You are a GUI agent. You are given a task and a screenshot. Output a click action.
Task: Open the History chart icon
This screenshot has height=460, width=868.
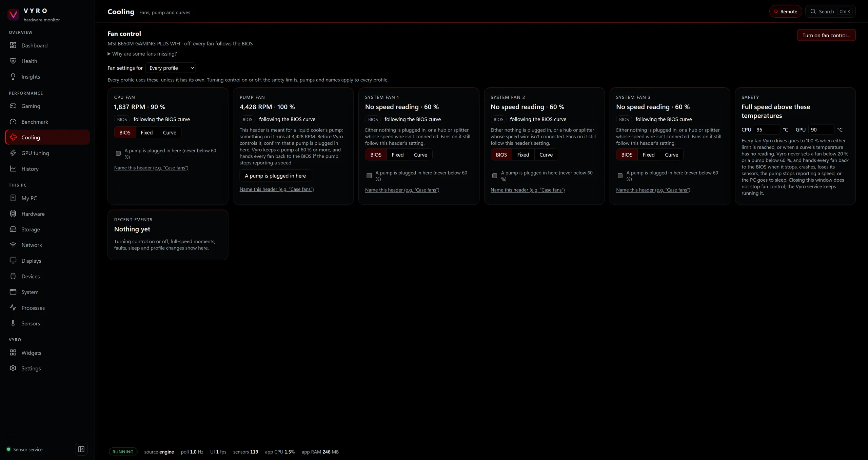[13, 168]
